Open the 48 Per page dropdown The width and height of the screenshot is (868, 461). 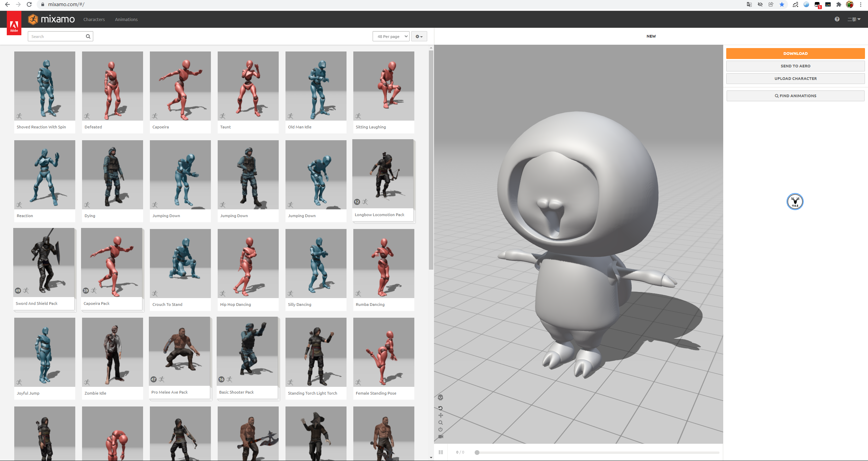391,37
